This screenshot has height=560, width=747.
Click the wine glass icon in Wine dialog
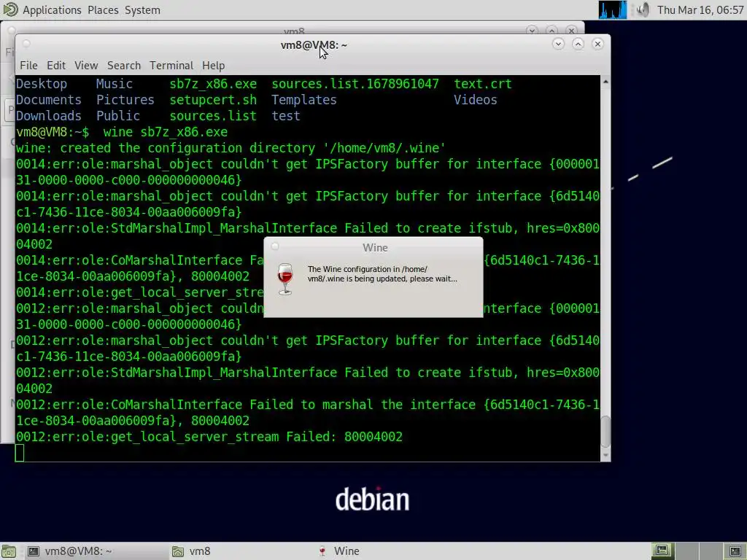pos(285,279)
